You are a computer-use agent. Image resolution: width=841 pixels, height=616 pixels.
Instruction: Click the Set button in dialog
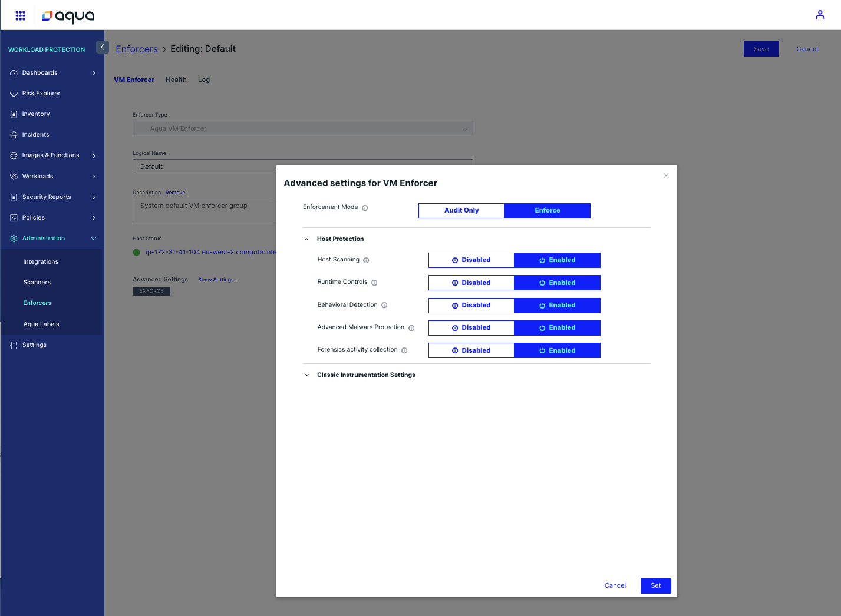pyautogui.click(x=655, y=586)
